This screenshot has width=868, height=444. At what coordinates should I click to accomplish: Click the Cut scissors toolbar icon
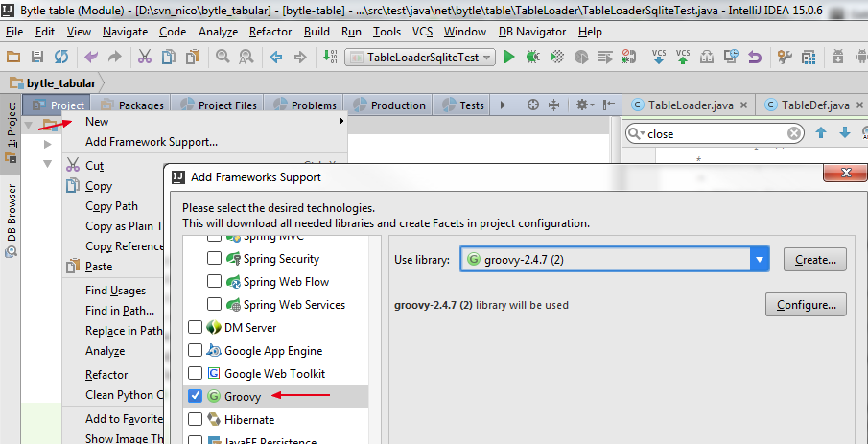144,58
